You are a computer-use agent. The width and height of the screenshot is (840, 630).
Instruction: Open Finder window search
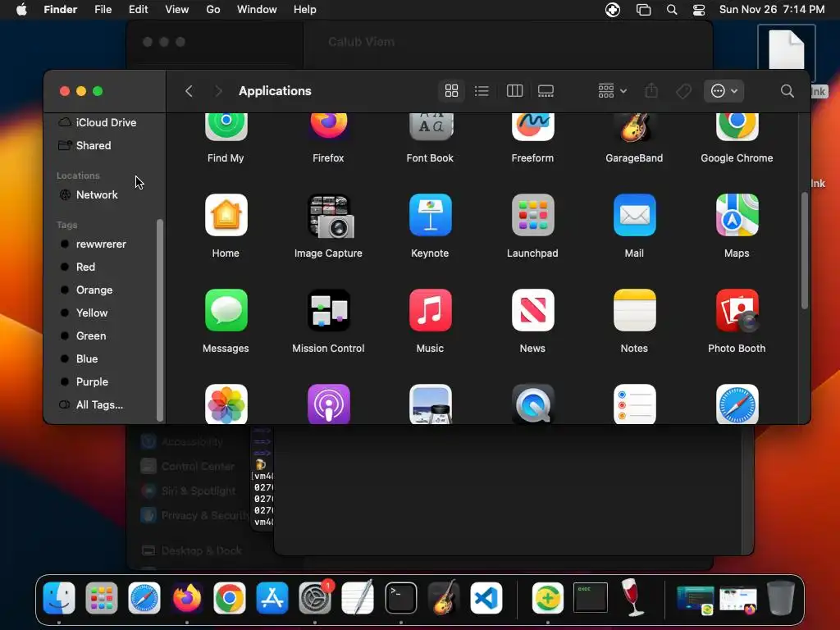[x=787, y=91]
